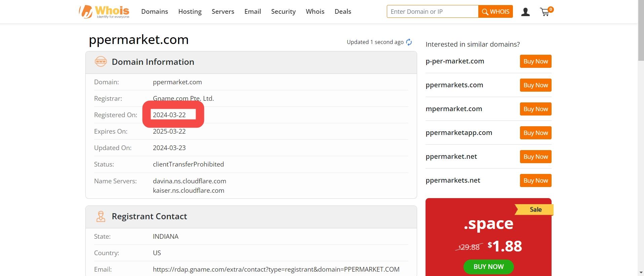Click the Registrant Contact person icon
644x276 pixels.
pos(101,217)
